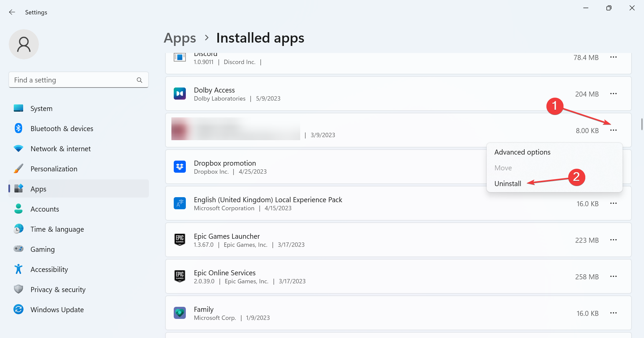Click the System monitor icon
644x338 pixels.
18,108
